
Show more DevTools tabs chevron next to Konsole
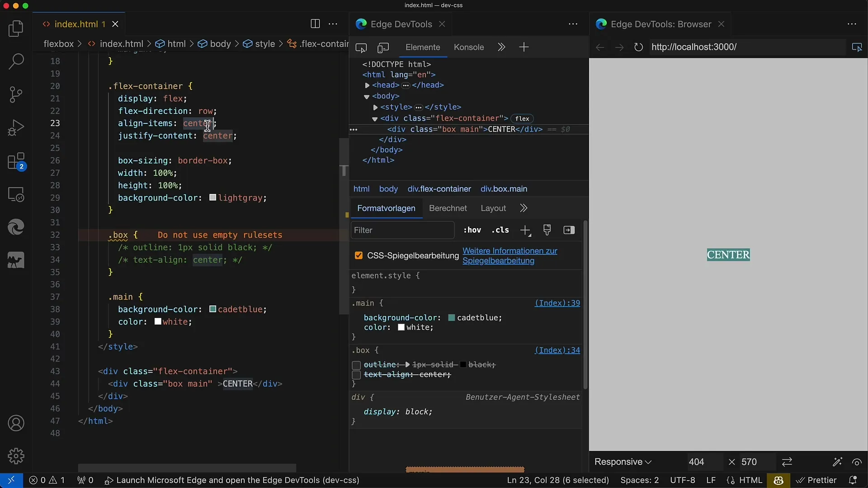click(x=501, y=47)
